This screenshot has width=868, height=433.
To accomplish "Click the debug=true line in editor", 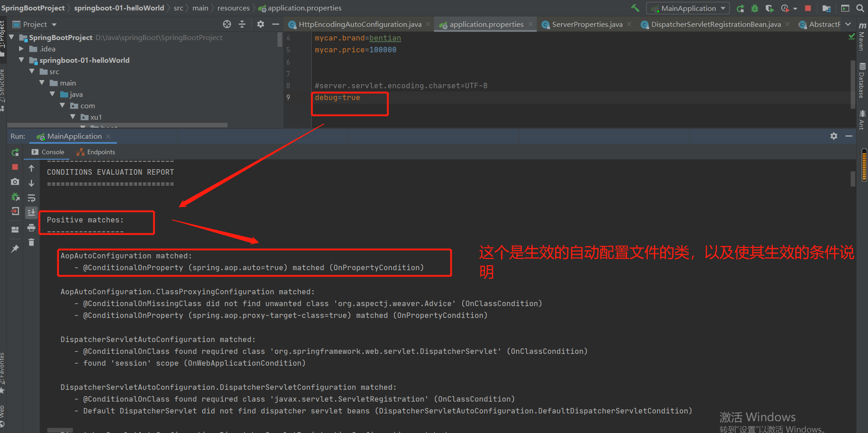I will click(337, 97).
